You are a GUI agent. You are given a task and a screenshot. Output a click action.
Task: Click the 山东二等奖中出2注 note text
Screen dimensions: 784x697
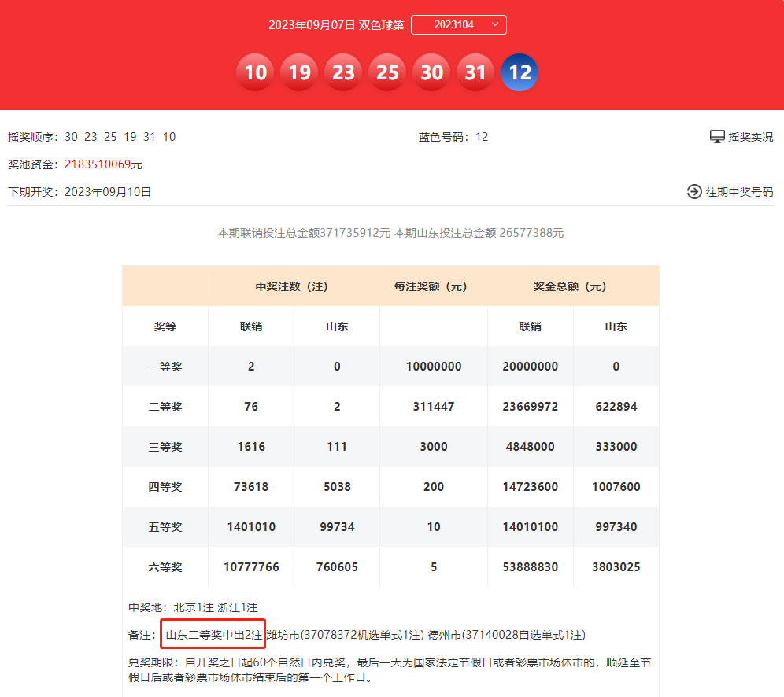coord(214,635)
